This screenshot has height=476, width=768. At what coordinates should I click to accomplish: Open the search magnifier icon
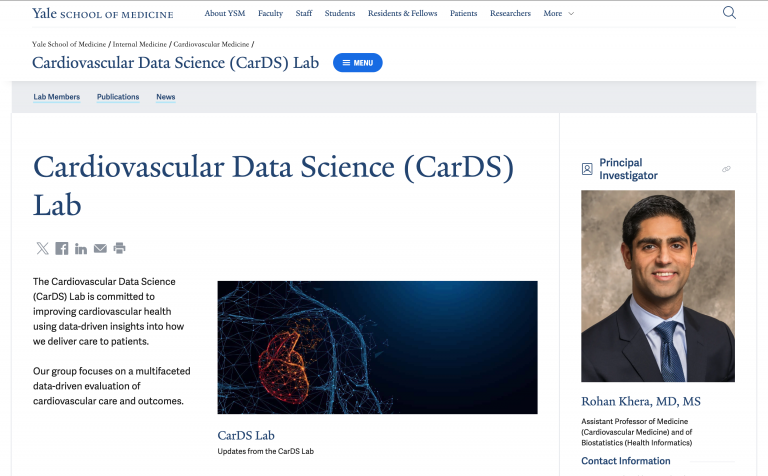click(x=729, y=13)
